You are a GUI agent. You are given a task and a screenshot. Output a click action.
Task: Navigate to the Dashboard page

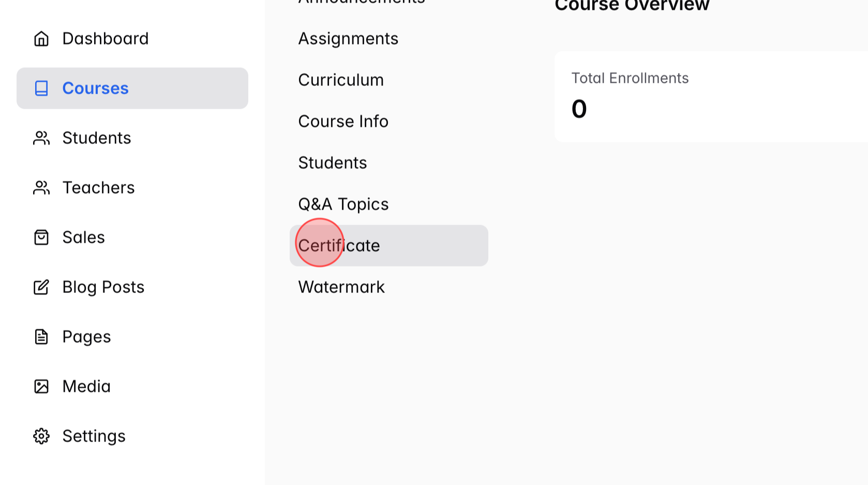point(106,38)
